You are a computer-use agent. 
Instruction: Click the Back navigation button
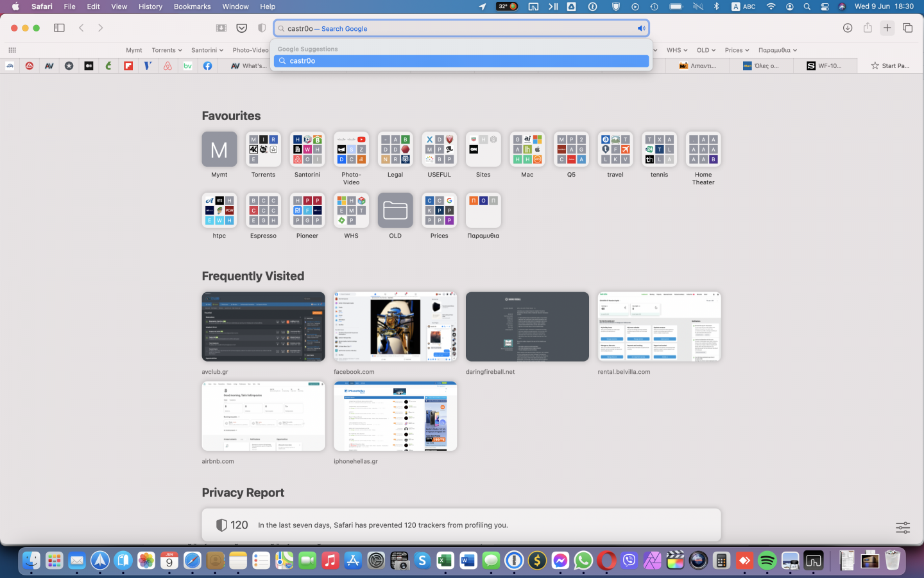(x=81, y=28)
